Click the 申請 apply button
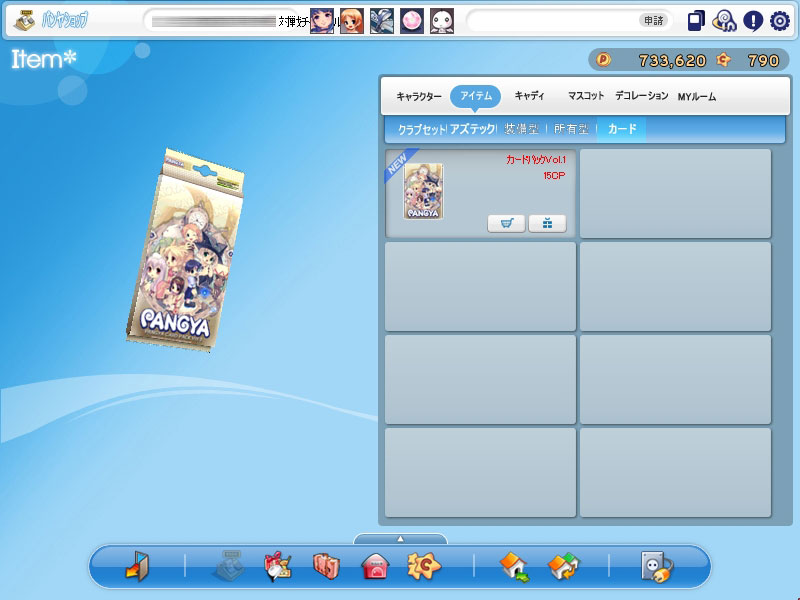The image size is (800, 600). 654,21
